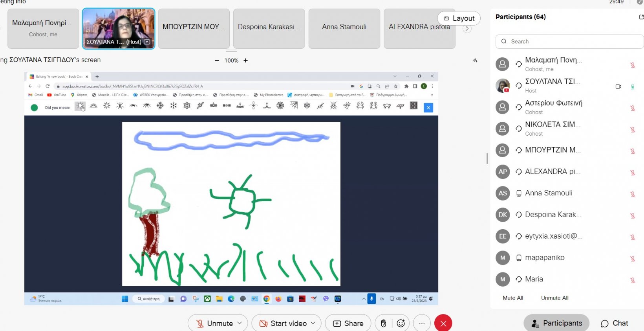Expand the audio options arrow beside Unmute
The width and height of the screenshot is (644, 331).
click(240, 323)
